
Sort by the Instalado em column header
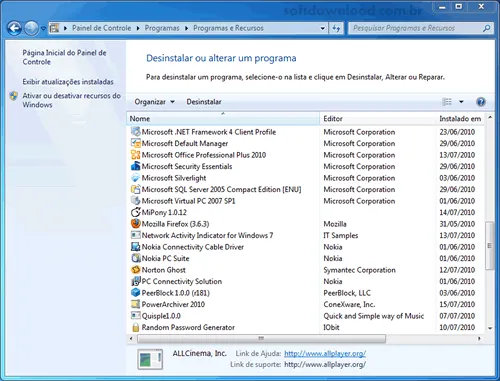[460, 119]
